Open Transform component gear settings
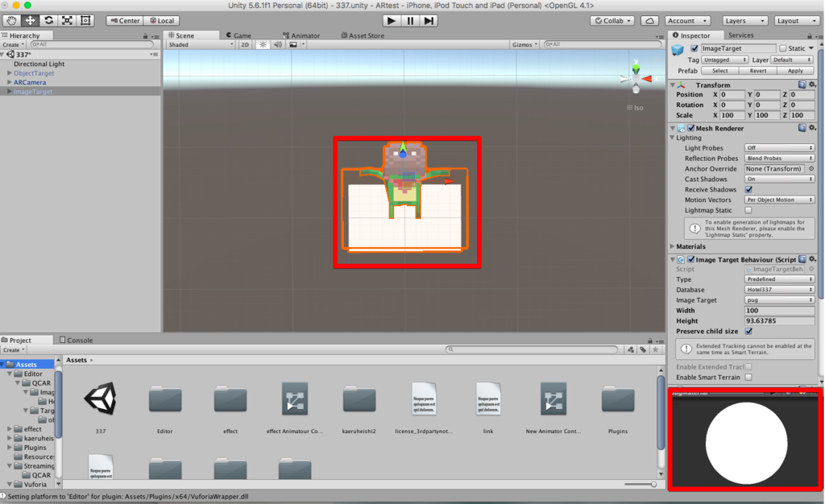This screenshot has height=504, width=825. pos(812,85)
